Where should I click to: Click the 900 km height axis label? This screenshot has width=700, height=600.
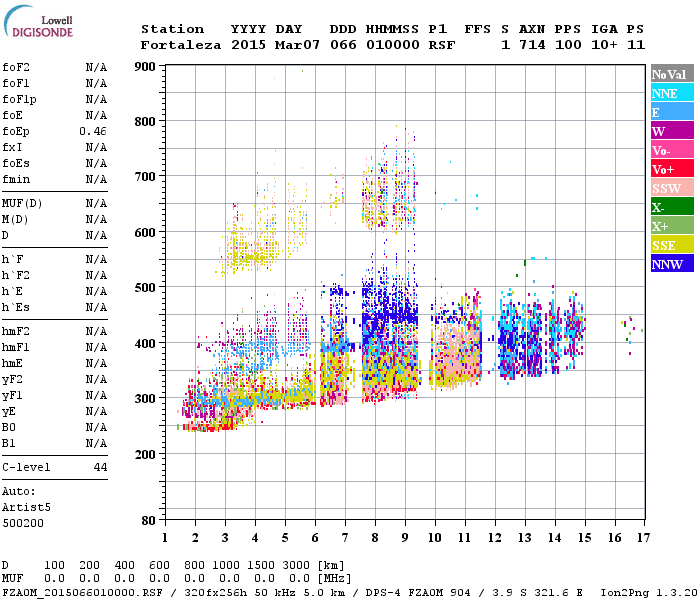tap(145, 67)
